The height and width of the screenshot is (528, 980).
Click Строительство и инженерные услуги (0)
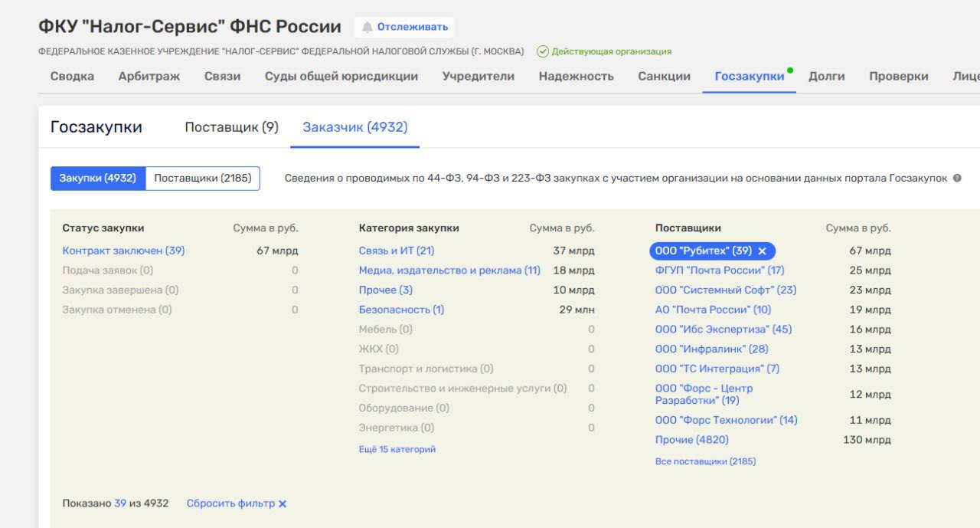point(462,389)
